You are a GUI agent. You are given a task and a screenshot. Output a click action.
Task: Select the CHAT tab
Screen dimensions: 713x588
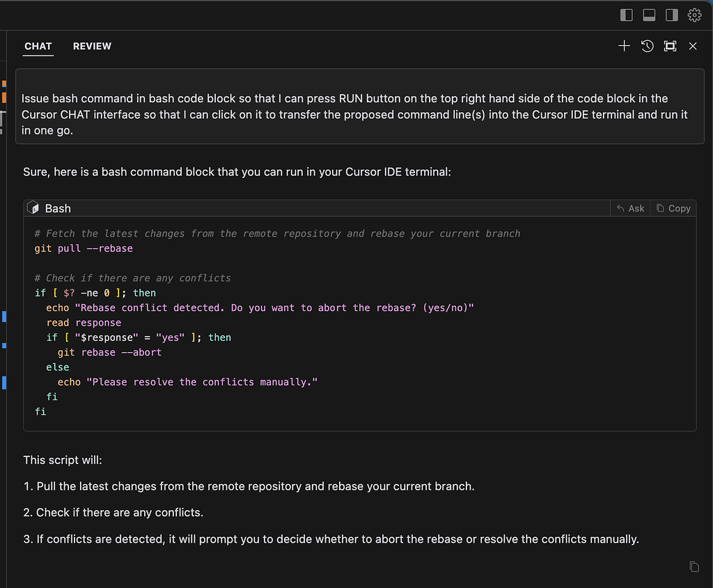coord(38,46)
